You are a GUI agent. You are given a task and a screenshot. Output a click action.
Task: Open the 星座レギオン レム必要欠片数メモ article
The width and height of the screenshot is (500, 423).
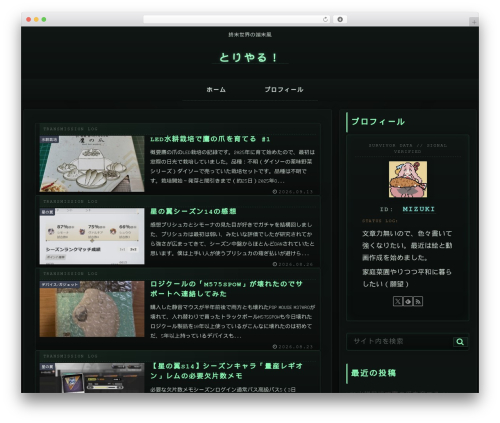[x=227, y=371]
